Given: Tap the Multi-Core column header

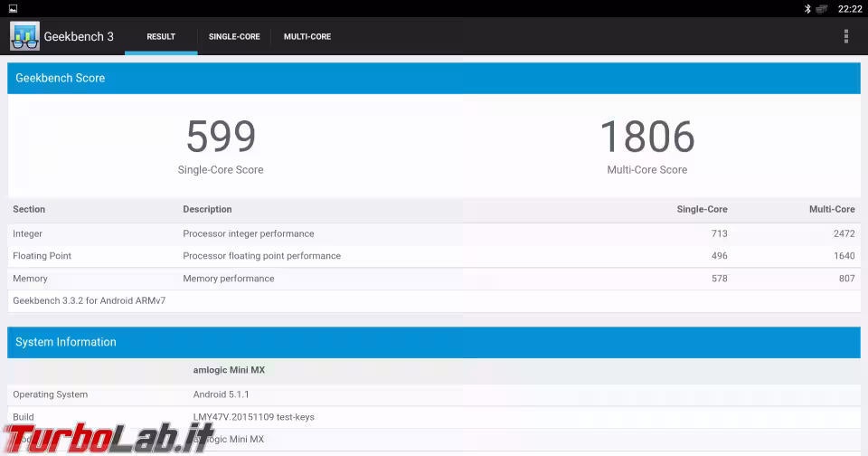Looking at the screenshot, I should (832, 209).
